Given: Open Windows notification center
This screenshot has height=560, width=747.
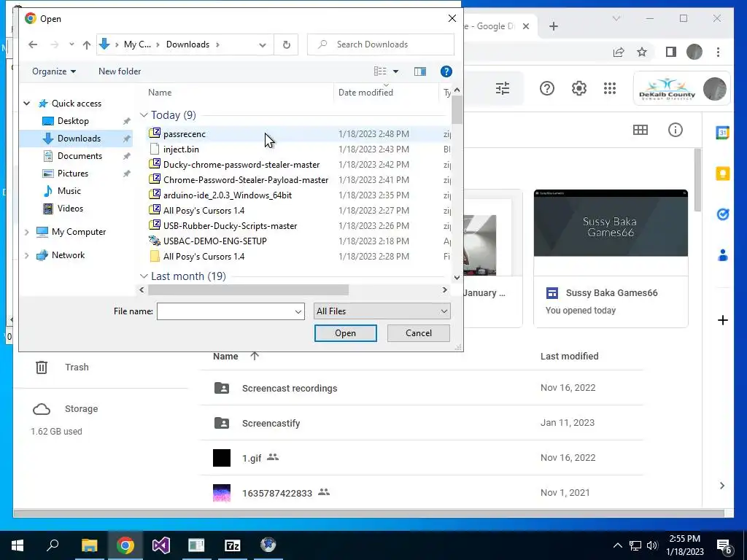Looking at the screenshot, I should point(724,545).
